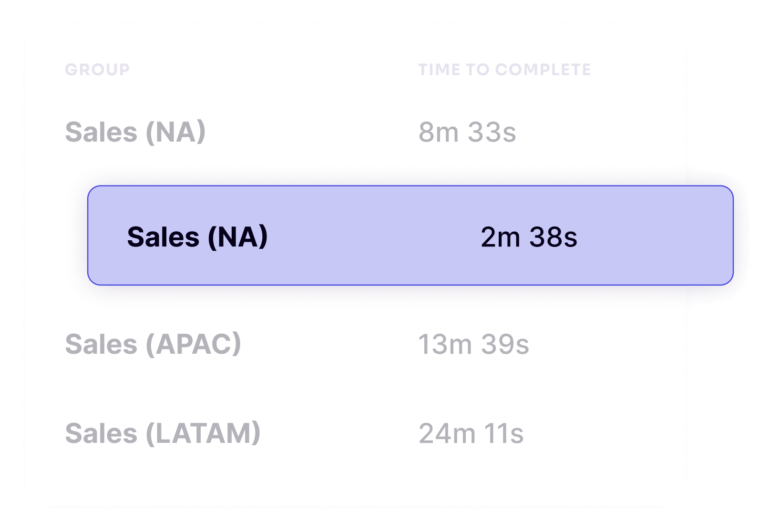Click (LATAM) in the group column
The height and width of the screenshot is (532, 759).
click(x=203, y=433)
